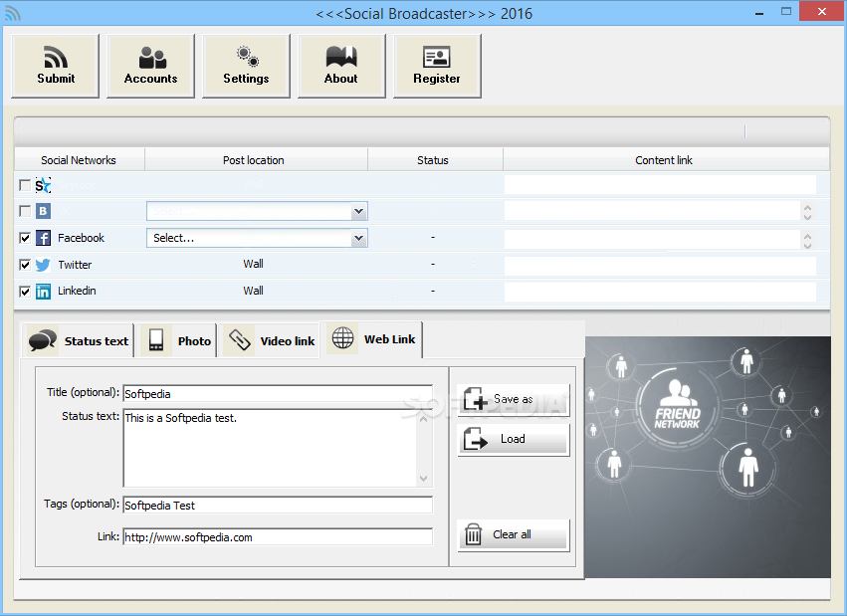Click the status text scrollbar up arrow
Image resolution: width=847 pixels, height=616 pixels.
(x=424, y=418)
